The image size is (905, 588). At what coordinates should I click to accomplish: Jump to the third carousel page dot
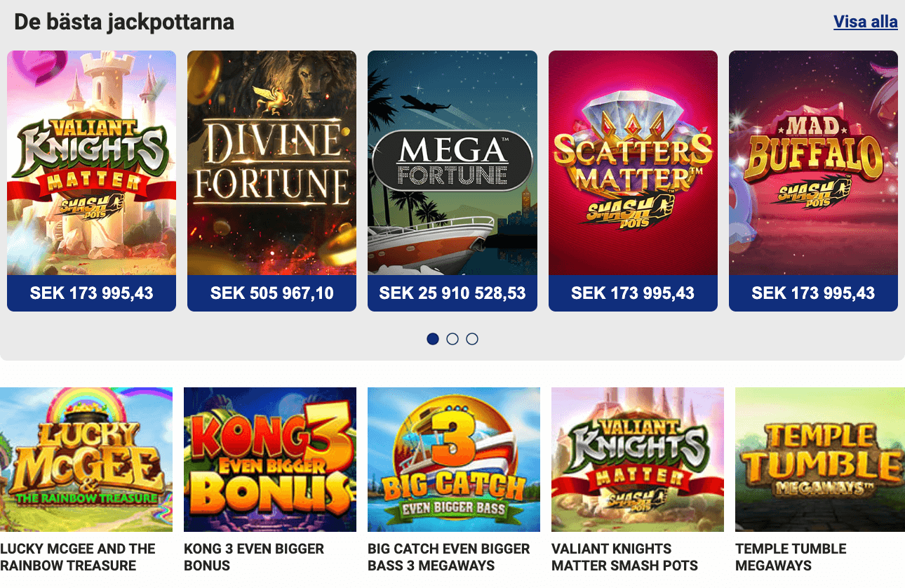472,339
